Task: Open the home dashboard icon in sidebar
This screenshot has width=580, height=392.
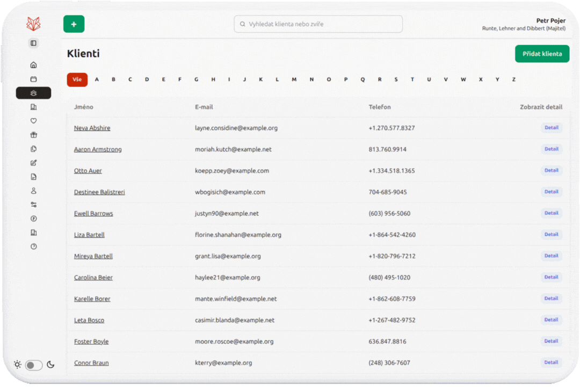Action: (x=33, y=65)
